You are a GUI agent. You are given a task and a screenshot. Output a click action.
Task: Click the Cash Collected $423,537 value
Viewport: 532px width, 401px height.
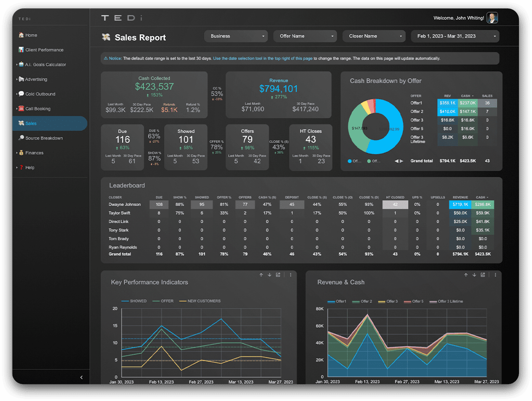coord(155,86)
